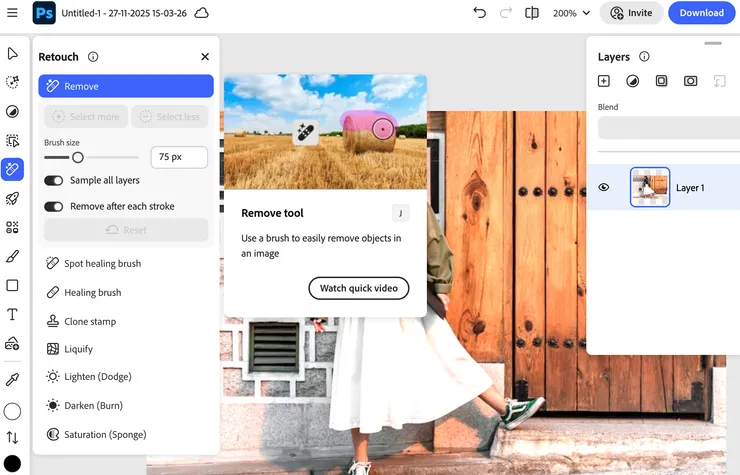Click the add new layer icon
740x475 pixels.
coord(603,81)
